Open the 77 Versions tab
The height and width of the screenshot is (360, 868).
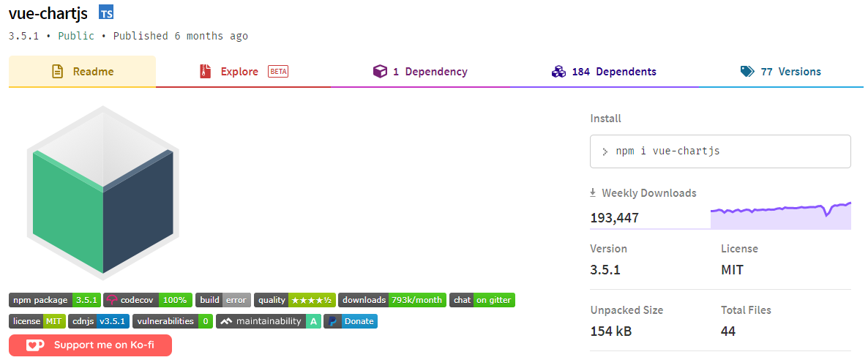[x=780, y=72]
